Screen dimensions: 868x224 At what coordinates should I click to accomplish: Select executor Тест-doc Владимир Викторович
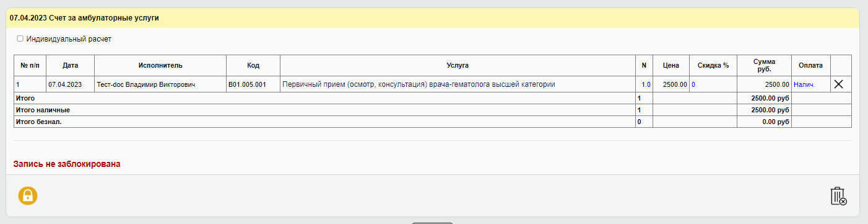point(160,84)
